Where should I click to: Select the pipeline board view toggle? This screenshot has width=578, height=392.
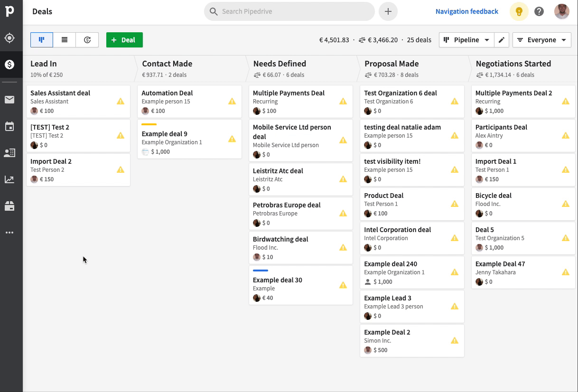tap(41, 40)
